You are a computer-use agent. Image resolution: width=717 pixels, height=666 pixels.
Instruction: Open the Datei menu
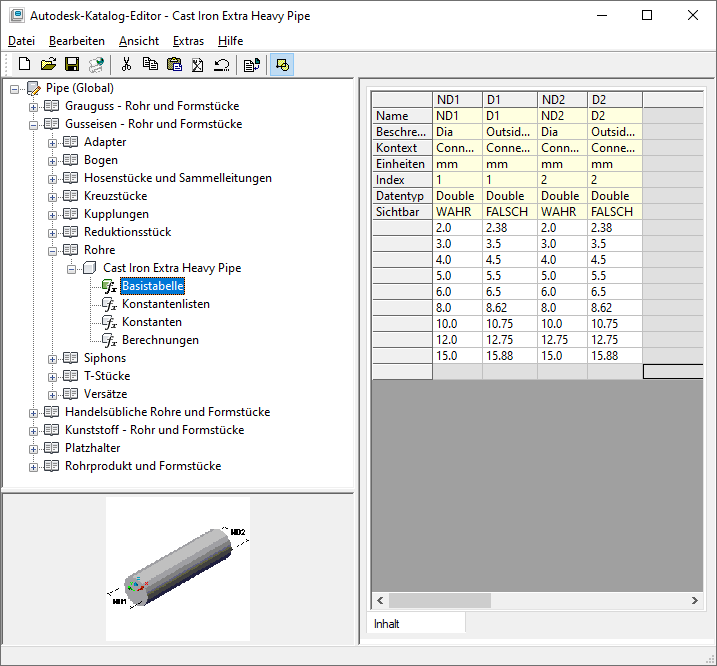(21, 41)
